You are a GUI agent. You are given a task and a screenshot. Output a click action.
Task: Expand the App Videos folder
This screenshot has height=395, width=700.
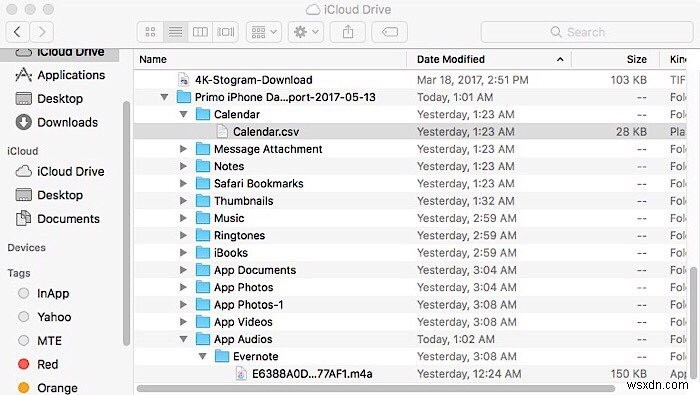click(x=183, y=322)
